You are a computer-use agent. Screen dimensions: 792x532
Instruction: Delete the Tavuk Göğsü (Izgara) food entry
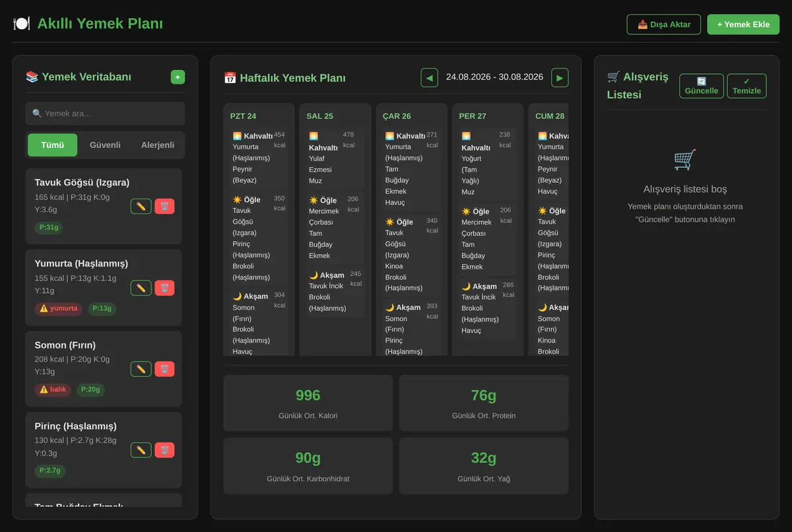coord(164,207)
